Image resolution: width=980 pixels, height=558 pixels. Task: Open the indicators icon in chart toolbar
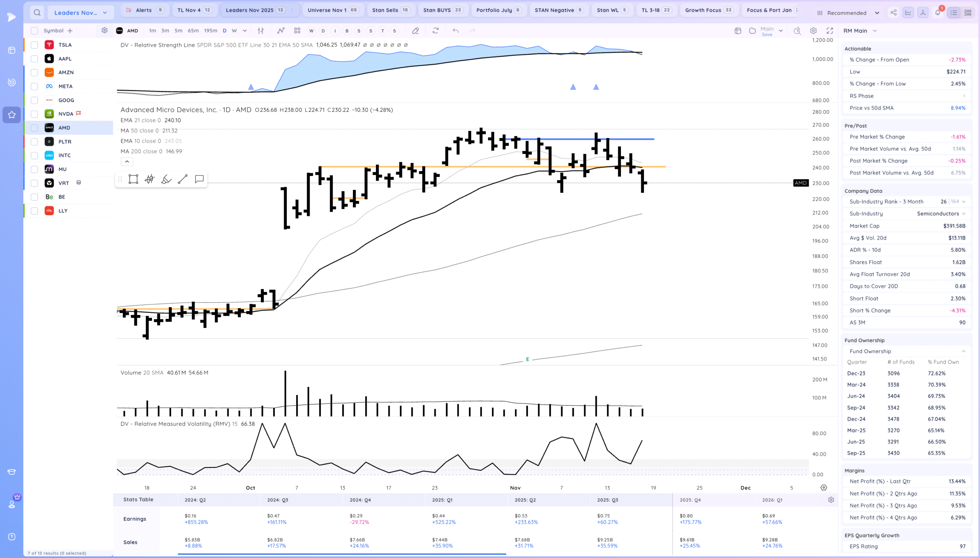coord(281,31)
